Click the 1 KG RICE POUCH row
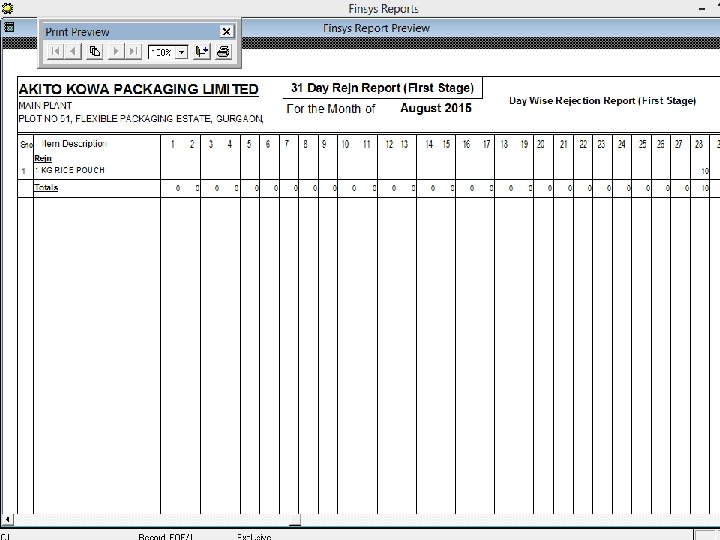Viewport: 720px width, 540px height. coord(70,170)
